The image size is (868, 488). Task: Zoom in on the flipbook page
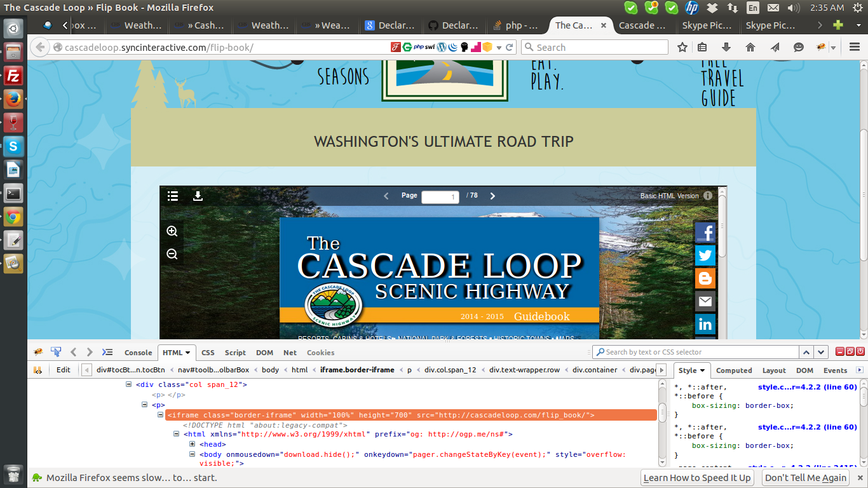[x=172, y=231]
